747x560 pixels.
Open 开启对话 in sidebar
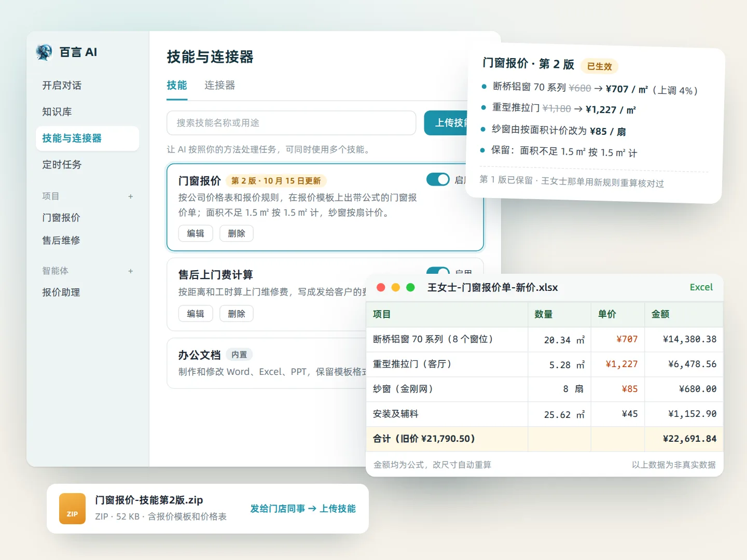[87, 86]
